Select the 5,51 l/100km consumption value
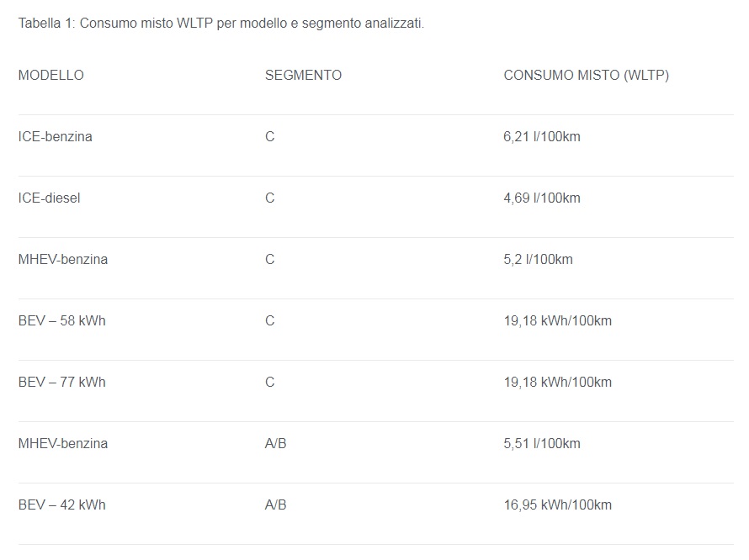 click(542, 443)
